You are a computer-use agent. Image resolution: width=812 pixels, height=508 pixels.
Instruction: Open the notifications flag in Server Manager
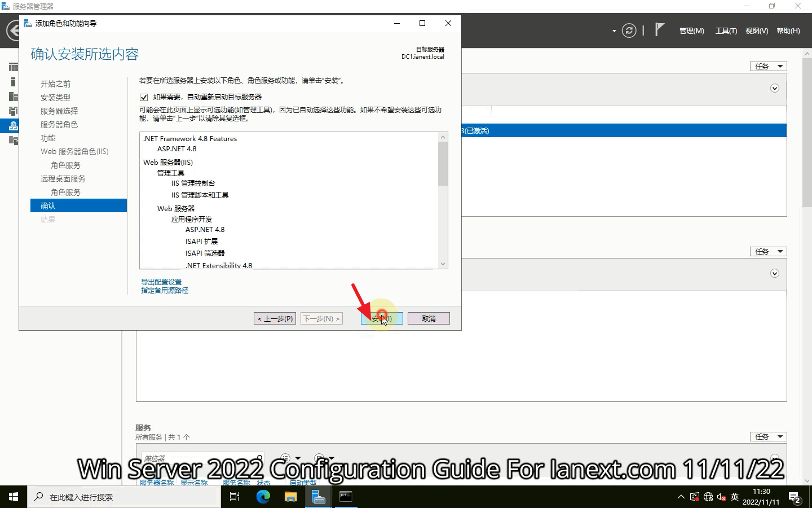pyautogui.click(x=660, y=30)
